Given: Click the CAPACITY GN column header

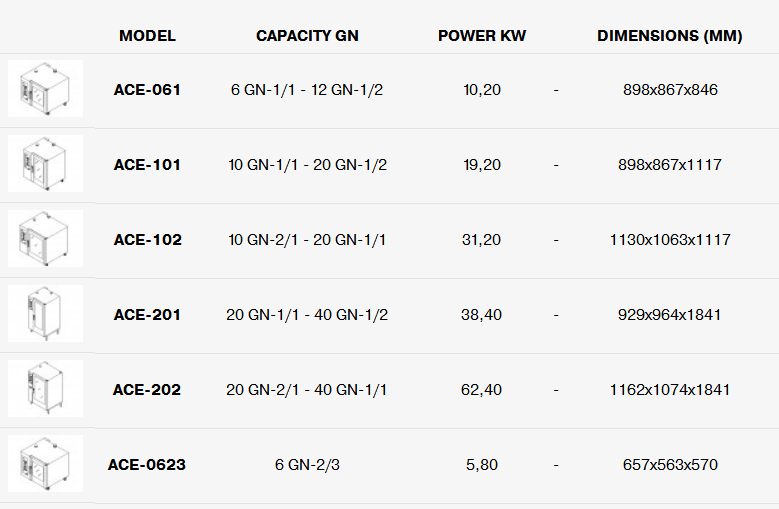Looking at the screenshot, I should 308,36.
